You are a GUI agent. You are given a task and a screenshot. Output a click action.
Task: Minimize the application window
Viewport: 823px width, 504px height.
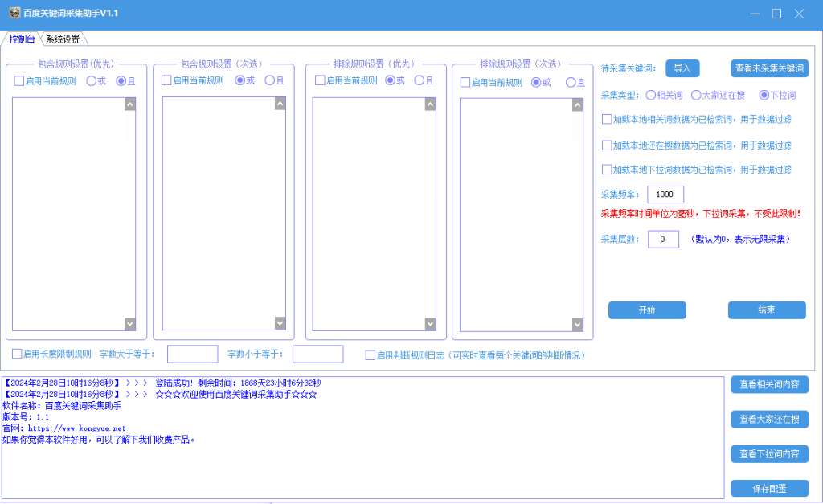coord(755,14)
